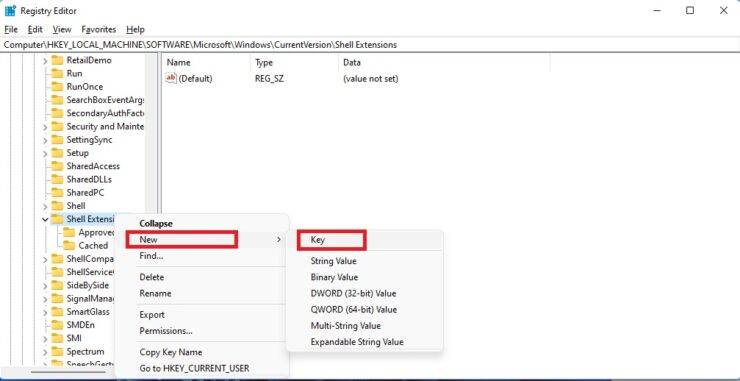Click the Approved subkey folder icon
This screenshot has height=381, width=740.
[x=69, y=232]
